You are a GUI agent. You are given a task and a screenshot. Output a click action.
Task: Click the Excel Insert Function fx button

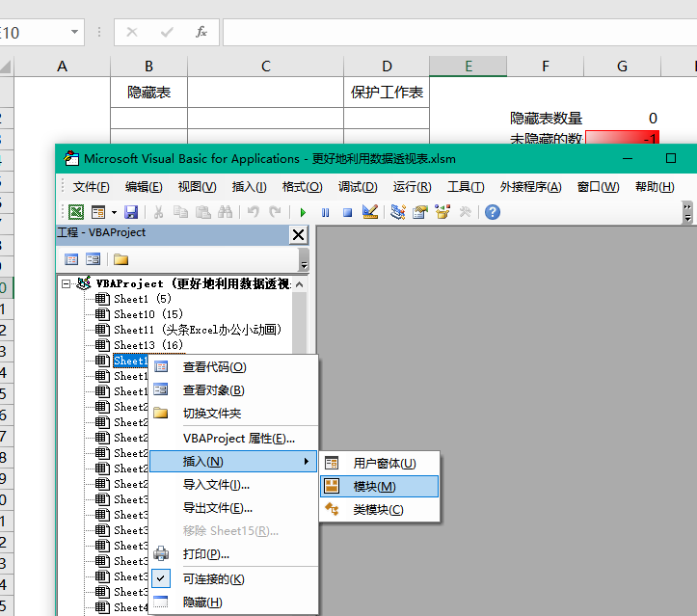[201, 32]
